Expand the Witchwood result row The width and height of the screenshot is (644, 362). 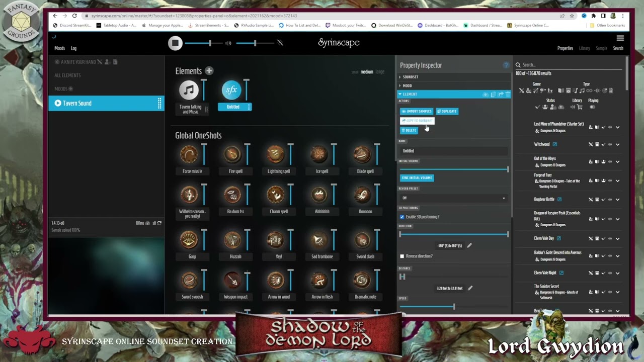pyautogui.click(x=617, y=145)
